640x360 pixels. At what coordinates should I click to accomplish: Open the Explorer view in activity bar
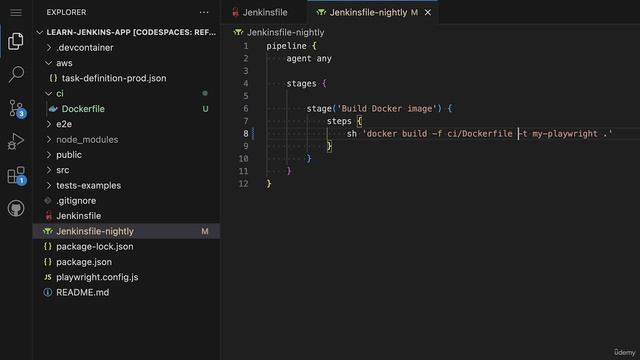click(16, 41)
